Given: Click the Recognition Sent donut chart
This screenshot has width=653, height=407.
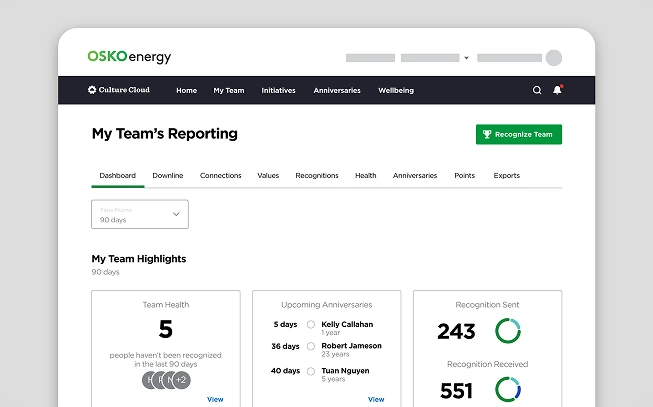Looking at the screenshot, I should (508, 331).
